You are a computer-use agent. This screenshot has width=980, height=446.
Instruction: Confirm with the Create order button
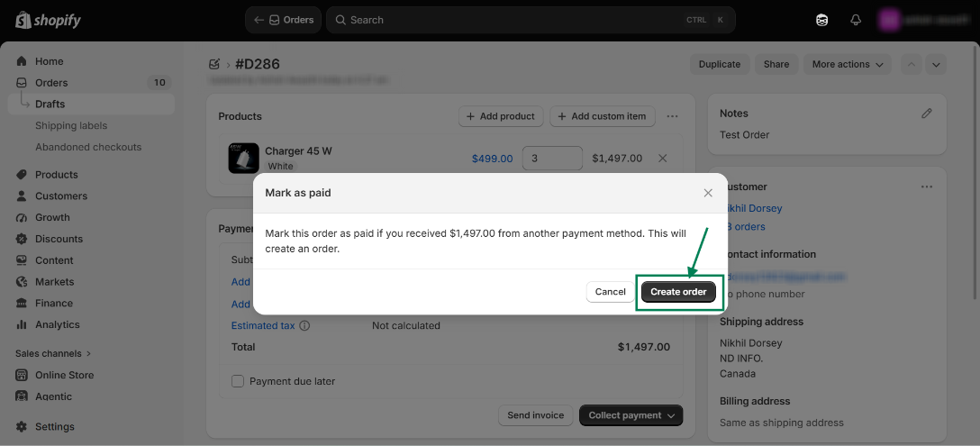click(678, 292)
